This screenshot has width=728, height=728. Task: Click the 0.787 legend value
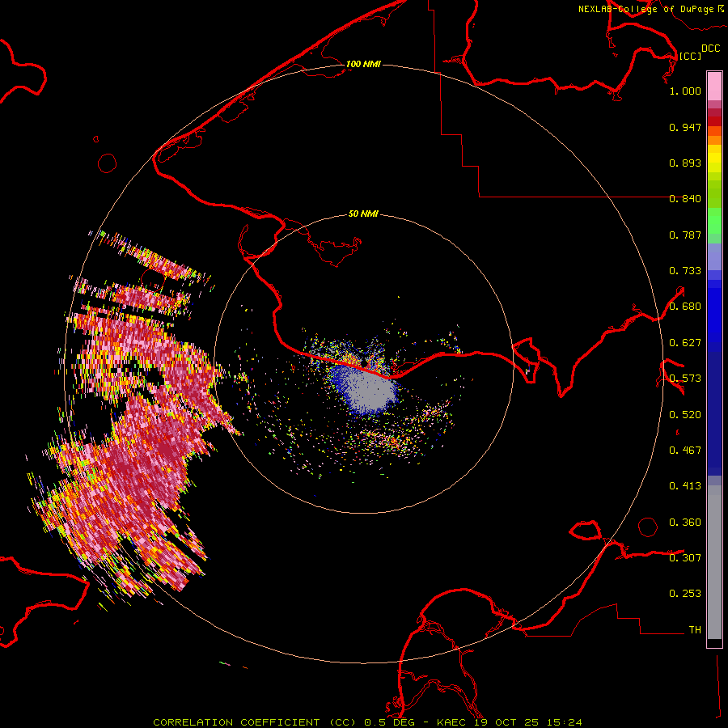(x=685, y=235)
